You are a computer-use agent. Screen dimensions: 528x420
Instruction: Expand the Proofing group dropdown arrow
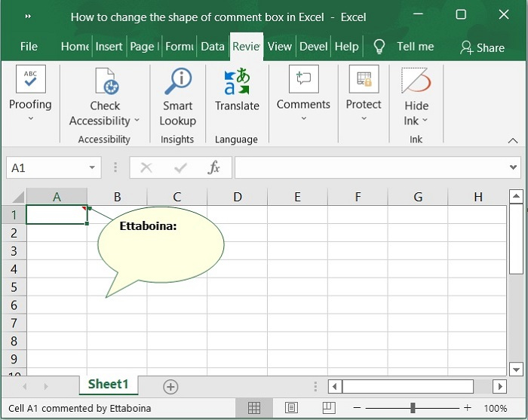coord(31,118)
